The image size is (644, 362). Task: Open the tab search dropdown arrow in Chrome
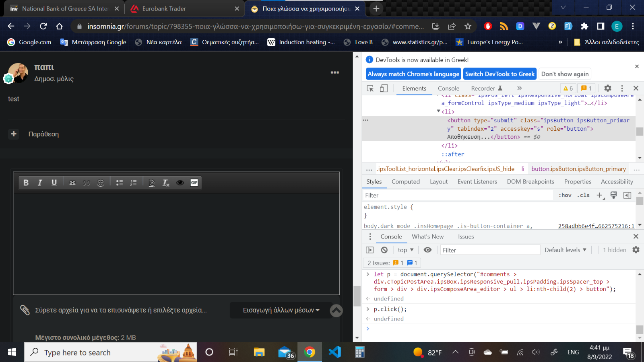[563, 7]
